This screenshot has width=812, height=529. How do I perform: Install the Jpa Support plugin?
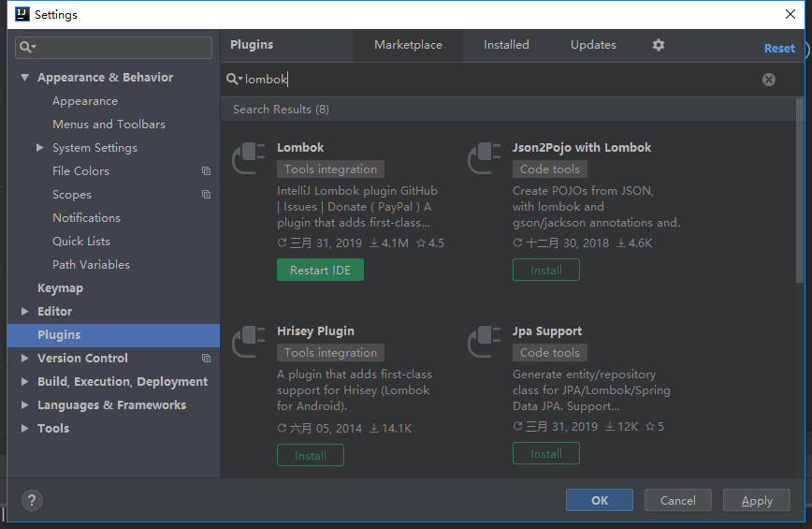(x=545, y=453)
